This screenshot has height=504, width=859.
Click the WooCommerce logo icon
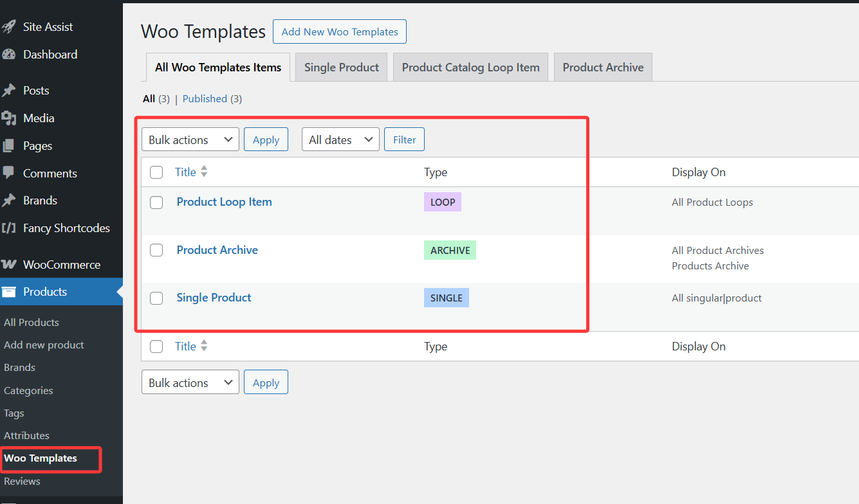tap(8, 265)
